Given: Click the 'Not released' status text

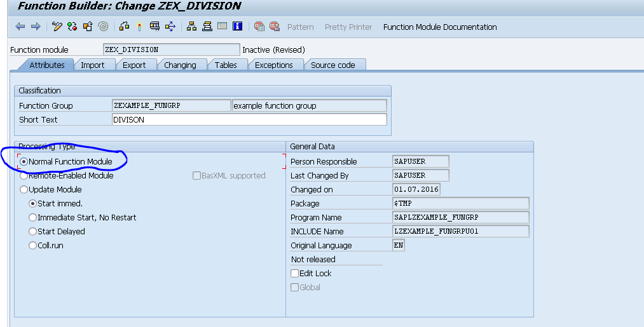Looking at the screenshot, I should click(x=313, y=259).
